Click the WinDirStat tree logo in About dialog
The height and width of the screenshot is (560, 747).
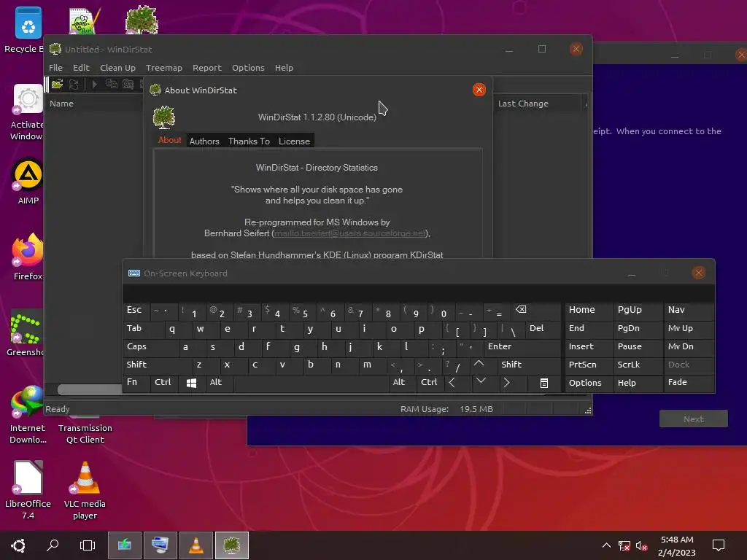click(x=164, y=117)
